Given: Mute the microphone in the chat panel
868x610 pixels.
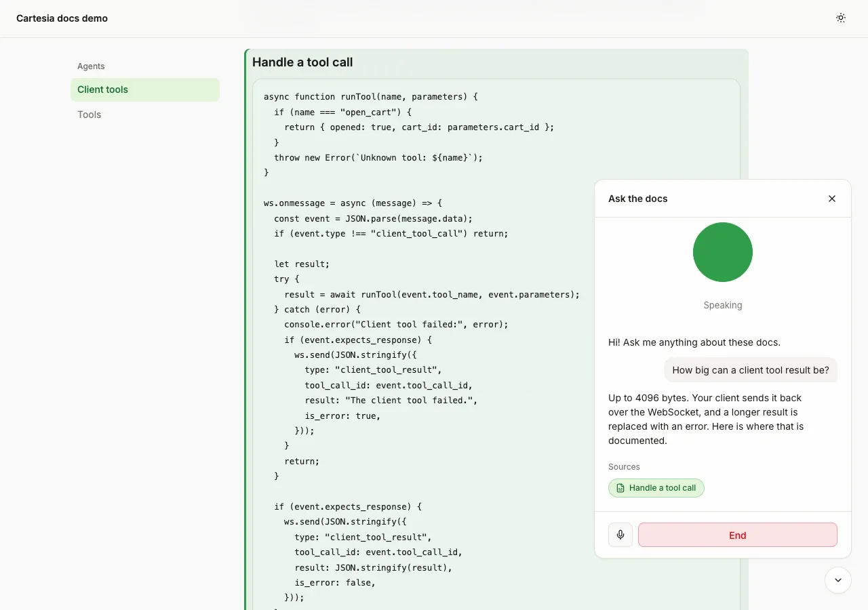Looking at the screenshot, I should point(620,535).
